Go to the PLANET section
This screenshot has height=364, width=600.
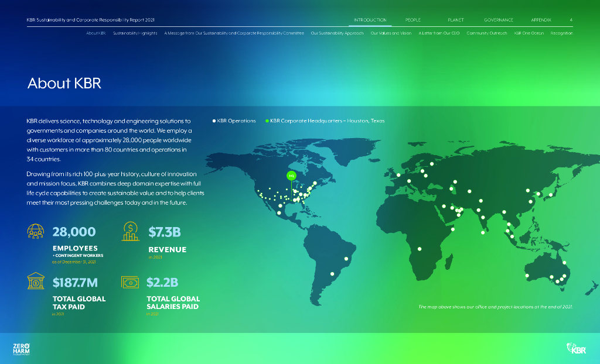(x=456, y=20)
